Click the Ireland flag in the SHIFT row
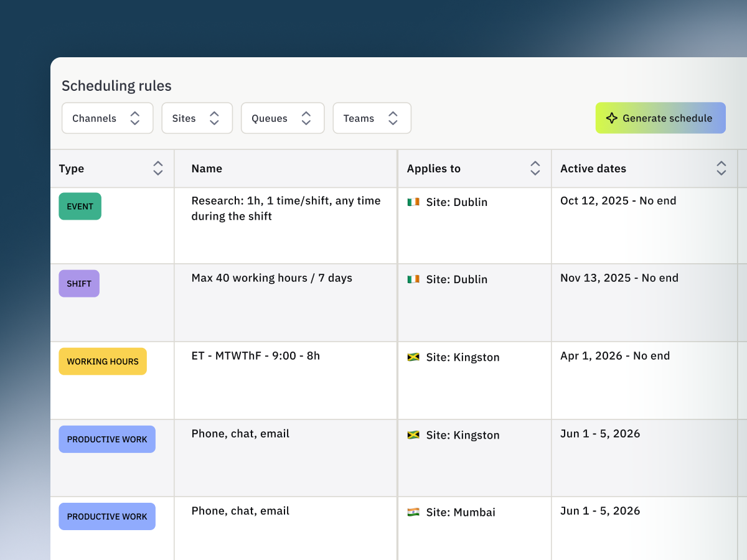Image resolution: width=747 pixels, height=560 pixels. 413,279
